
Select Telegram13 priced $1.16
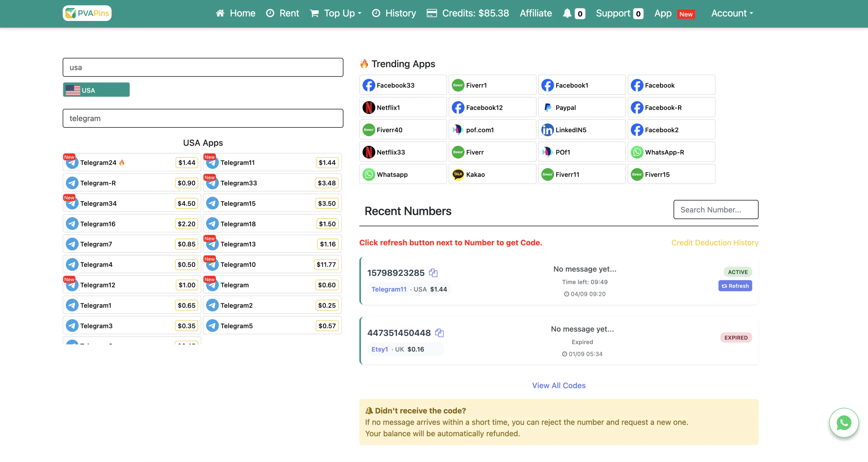point(272,244)
